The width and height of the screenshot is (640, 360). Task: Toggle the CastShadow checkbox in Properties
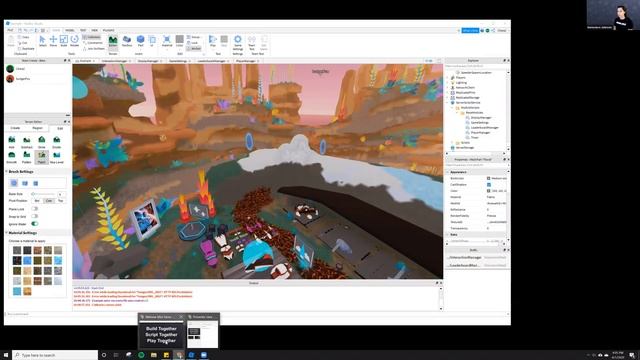(489, 184)
